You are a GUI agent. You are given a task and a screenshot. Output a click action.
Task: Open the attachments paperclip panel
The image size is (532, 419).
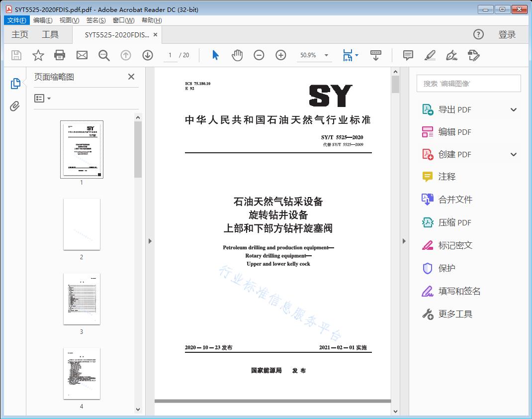point(15,106)
